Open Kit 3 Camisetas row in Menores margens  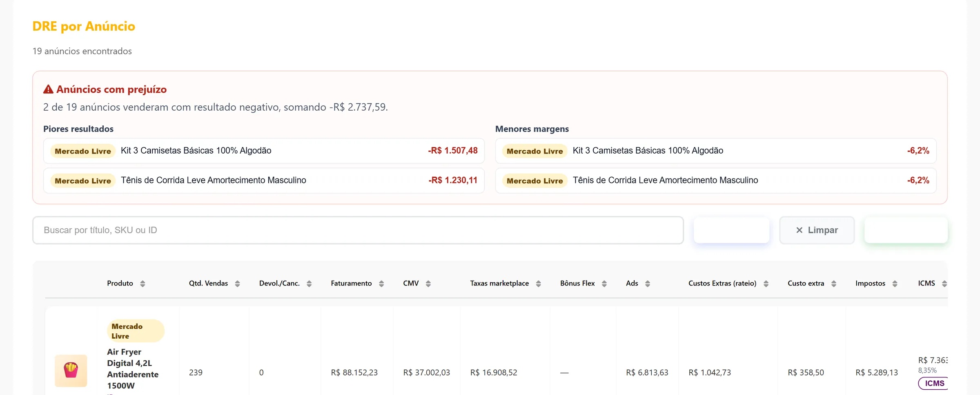716,151
